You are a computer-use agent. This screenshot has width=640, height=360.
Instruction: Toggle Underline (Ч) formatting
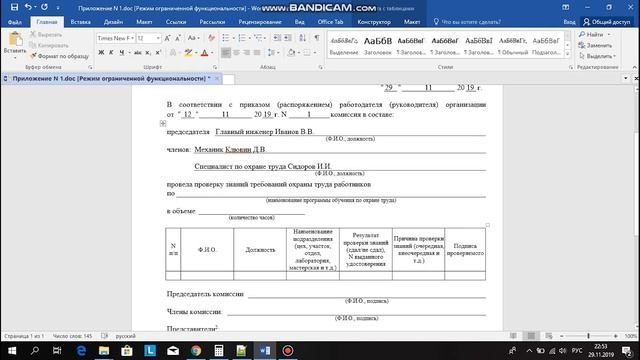point(122,53)
